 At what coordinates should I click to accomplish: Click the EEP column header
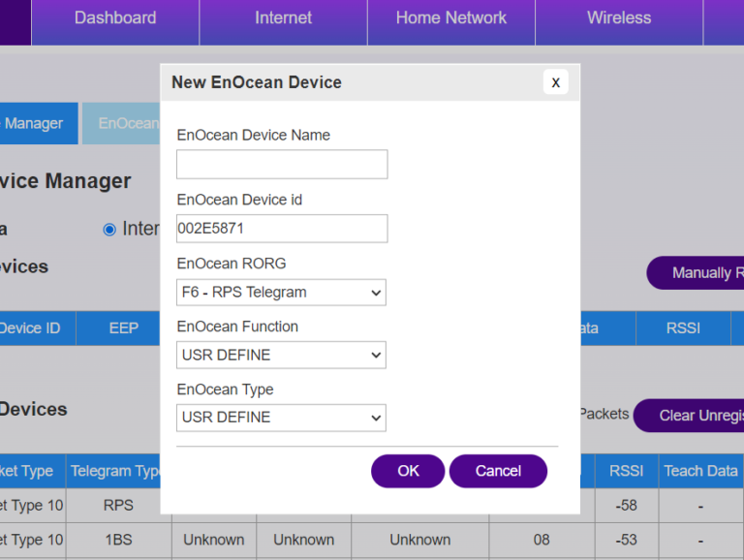coord(124,328)
